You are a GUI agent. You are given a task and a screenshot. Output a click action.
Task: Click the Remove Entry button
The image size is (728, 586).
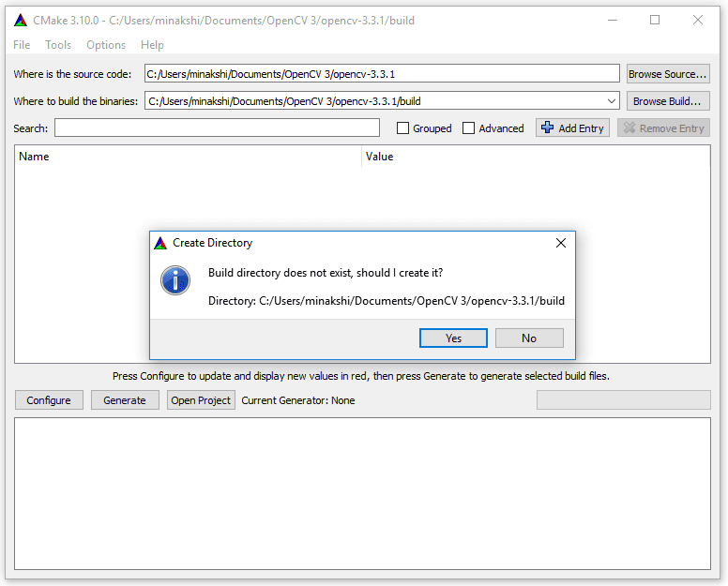pyautogui.click(x=663, y=128)
